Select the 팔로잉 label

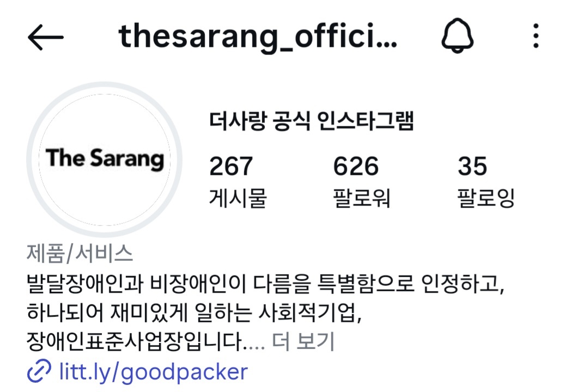pos(486,198)
